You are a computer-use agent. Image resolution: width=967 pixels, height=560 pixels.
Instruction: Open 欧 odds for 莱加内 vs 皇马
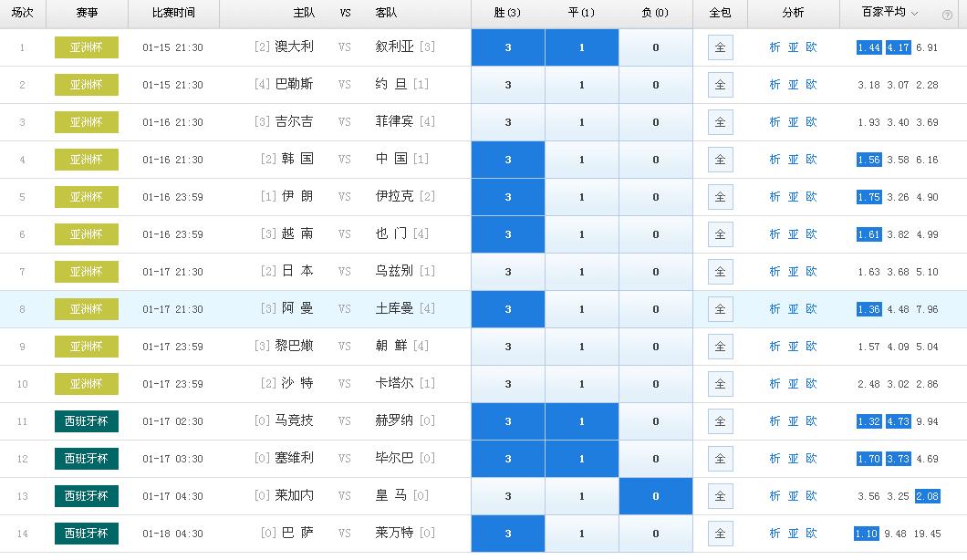coord(812,496)
